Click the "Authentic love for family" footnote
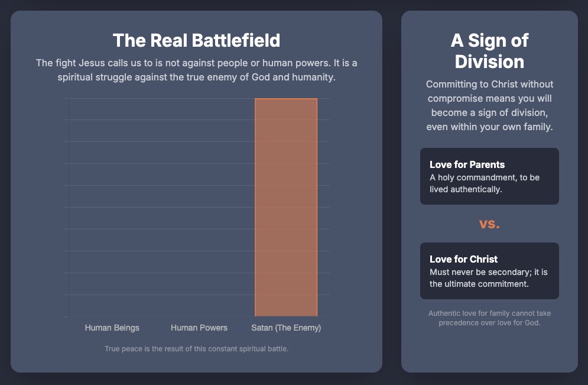This screenshot has height=385, width=588. pos(489,318)
